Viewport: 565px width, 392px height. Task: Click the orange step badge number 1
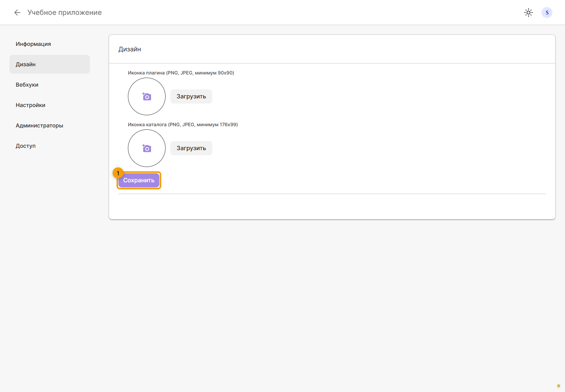pyautogui.click(x=118, y=173)
